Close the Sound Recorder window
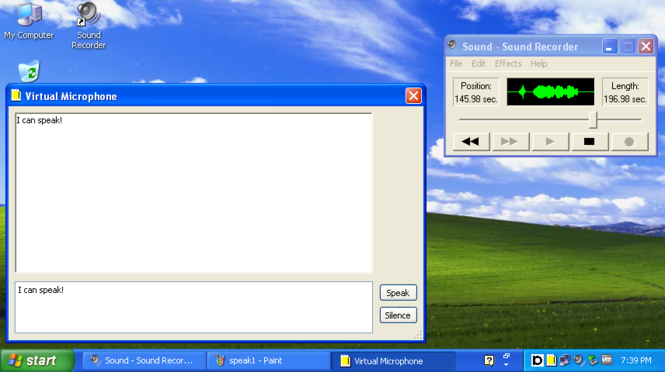 pyautogui.click(x=646, y=46)
